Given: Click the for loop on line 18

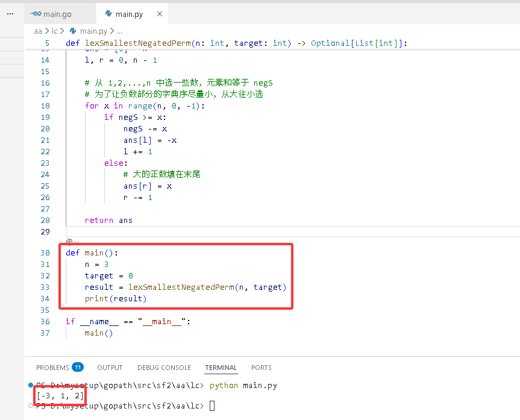Looking at the screenshot, I should tap(145, 106).
